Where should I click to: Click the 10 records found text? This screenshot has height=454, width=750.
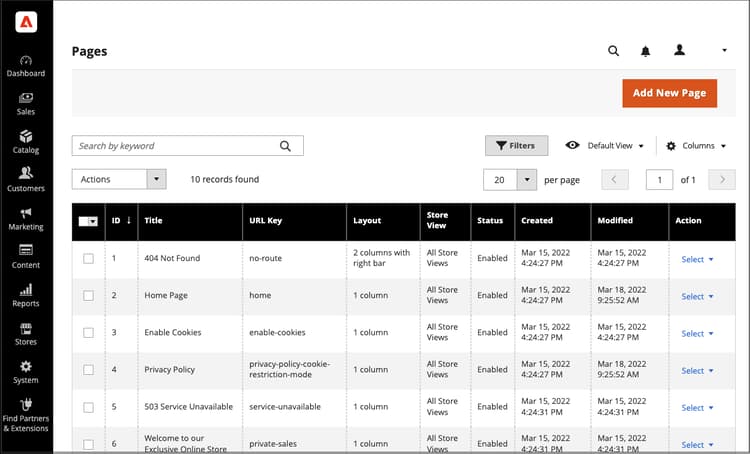coord(224,179)
